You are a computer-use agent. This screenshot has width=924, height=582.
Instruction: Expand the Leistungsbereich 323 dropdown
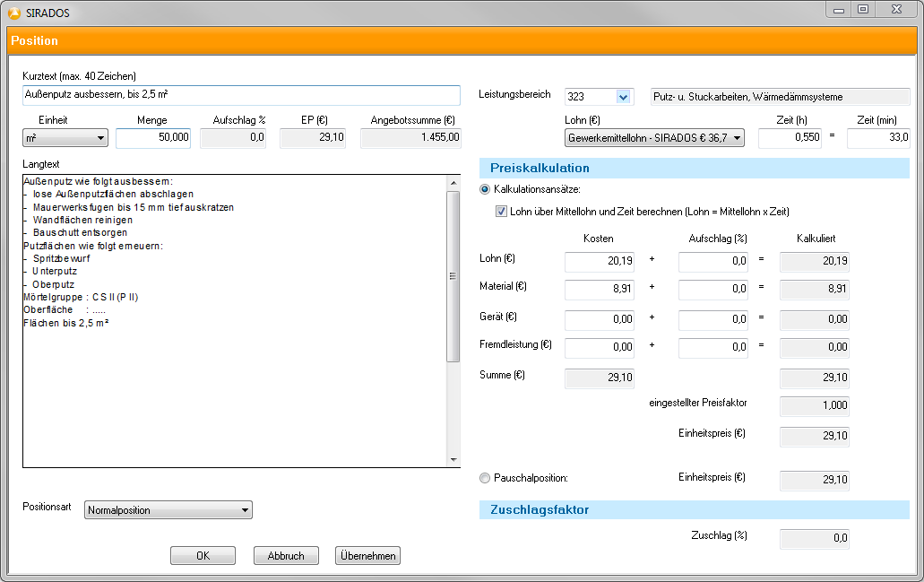pyautogui.click(x=623, y=97)
